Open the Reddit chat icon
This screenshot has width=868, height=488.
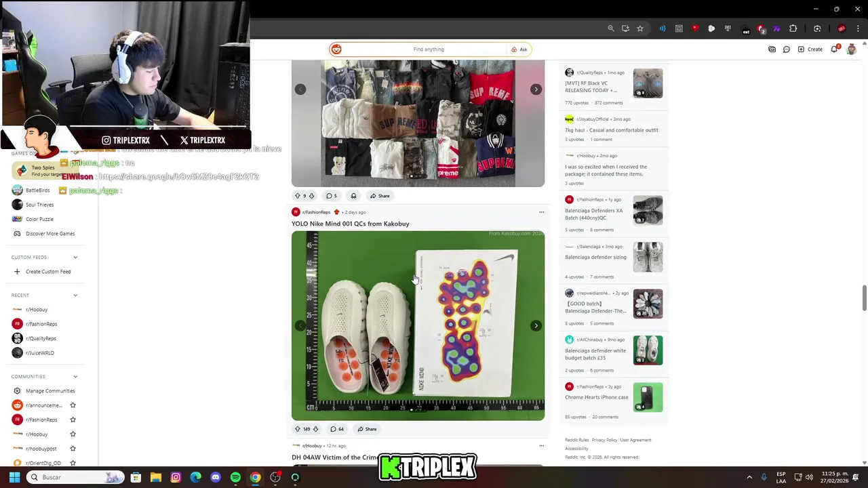tap(787, 49)
